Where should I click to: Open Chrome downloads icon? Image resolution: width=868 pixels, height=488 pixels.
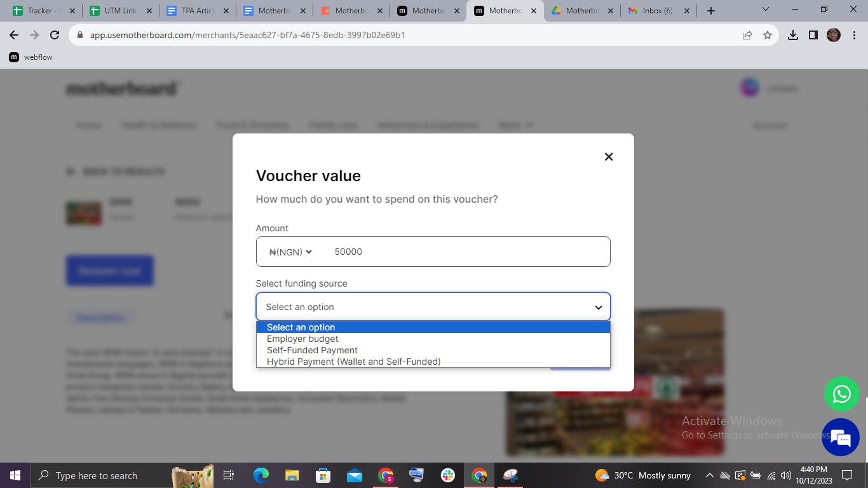tap(792, 35)
